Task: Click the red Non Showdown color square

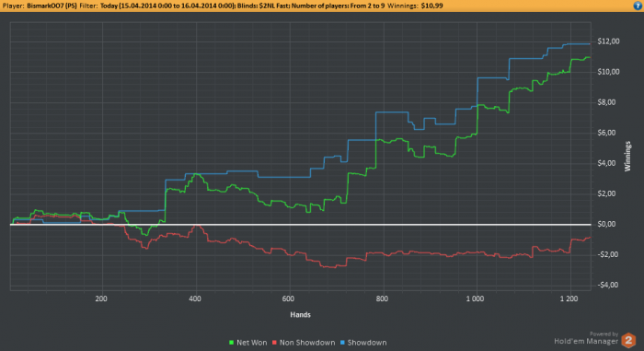Action: coord(274,343)
